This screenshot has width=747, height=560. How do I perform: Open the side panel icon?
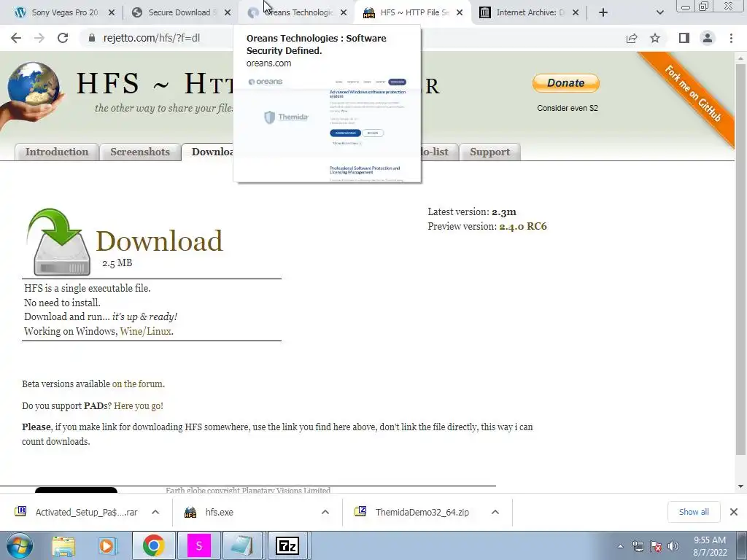click(684, 38)
